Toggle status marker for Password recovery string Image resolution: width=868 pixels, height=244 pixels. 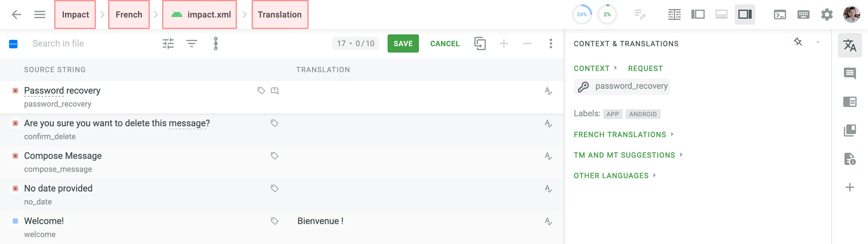[x=15, y=91]
